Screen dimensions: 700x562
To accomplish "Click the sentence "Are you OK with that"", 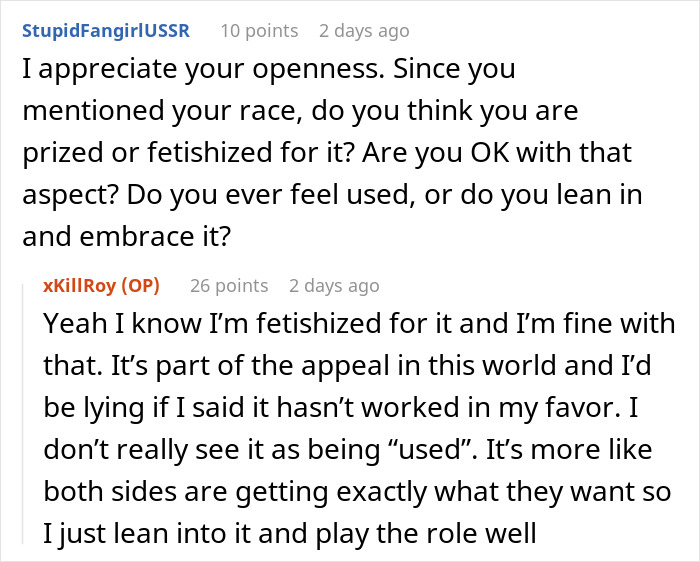I will point(497,152).
